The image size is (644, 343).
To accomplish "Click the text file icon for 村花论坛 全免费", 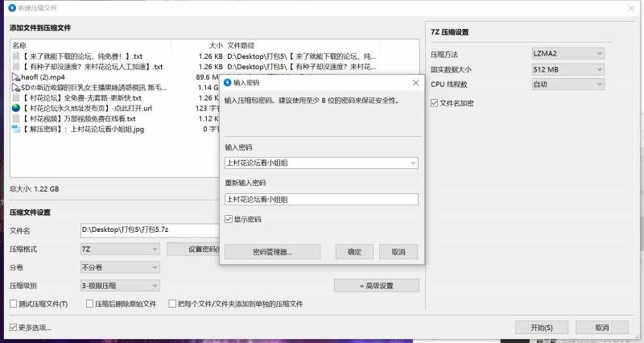I will [x=15, y=97].
